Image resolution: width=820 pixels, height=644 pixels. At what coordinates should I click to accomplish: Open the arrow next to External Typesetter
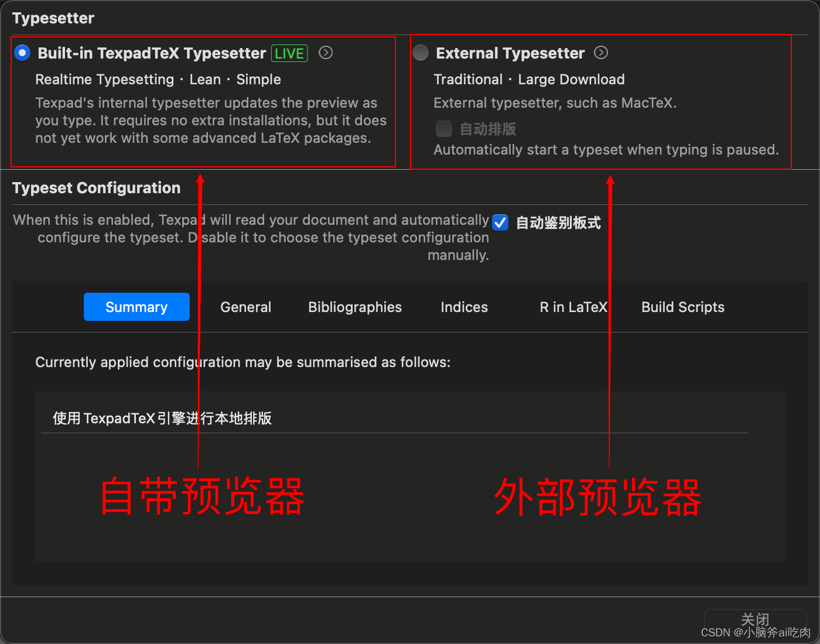click(x=601, y=53)
